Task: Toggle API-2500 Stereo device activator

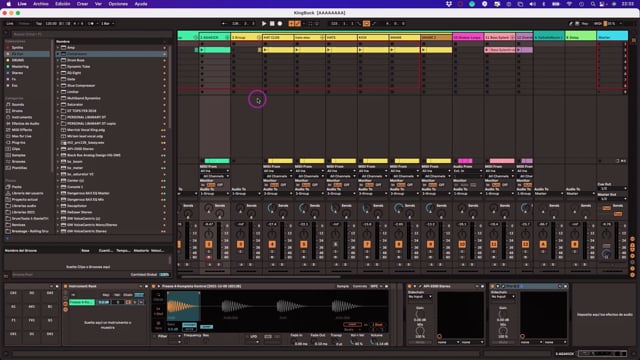Action: [x=410, y=286]
